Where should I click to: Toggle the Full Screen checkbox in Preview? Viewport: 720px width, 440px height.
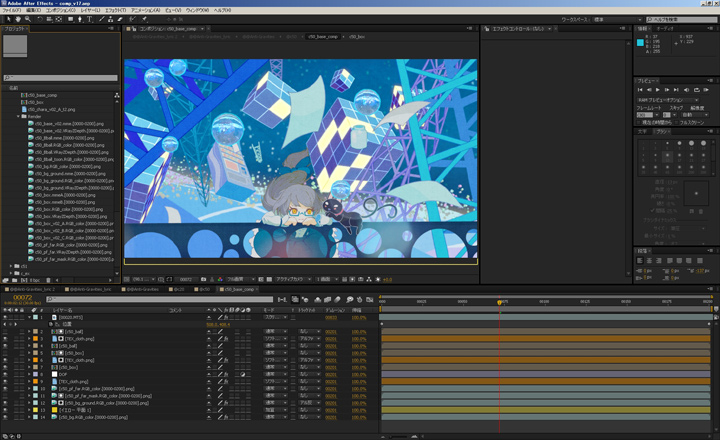coord(676,123)
